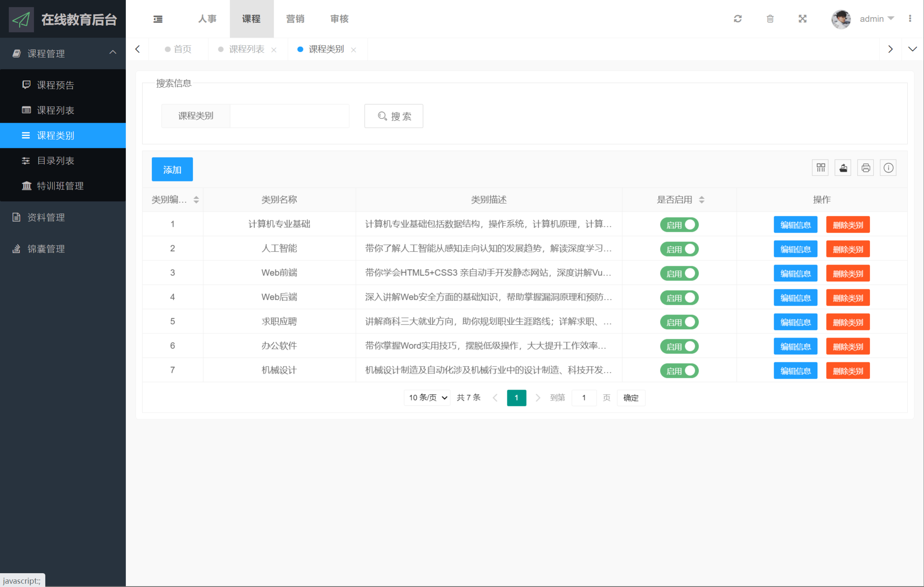
Task: Click the table print icon
Action: [866, 168]
